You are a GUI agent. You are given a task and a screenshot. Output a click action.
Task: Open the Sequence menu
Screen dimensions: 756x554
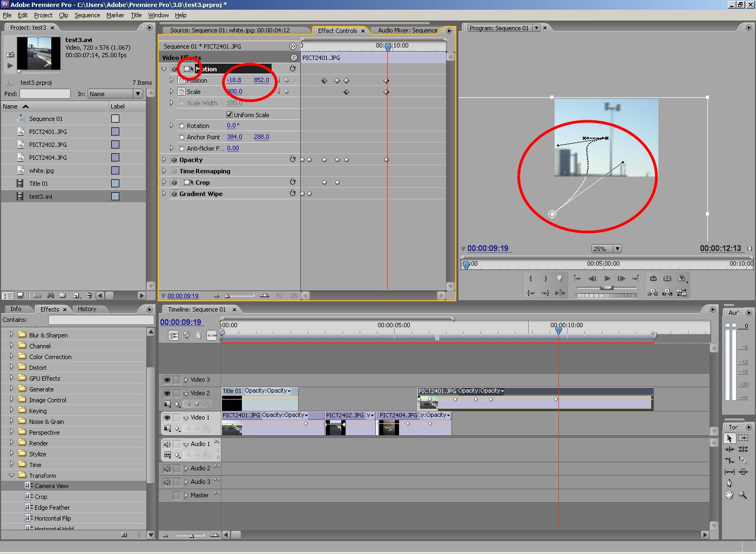click(x=87, y=15)
